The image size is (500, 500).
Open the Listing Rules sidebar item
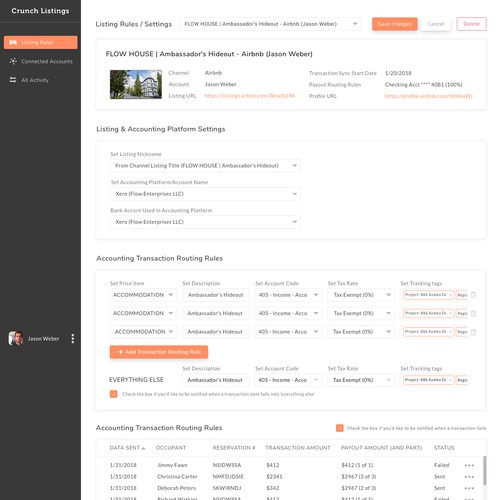click(x=41, y=42)
